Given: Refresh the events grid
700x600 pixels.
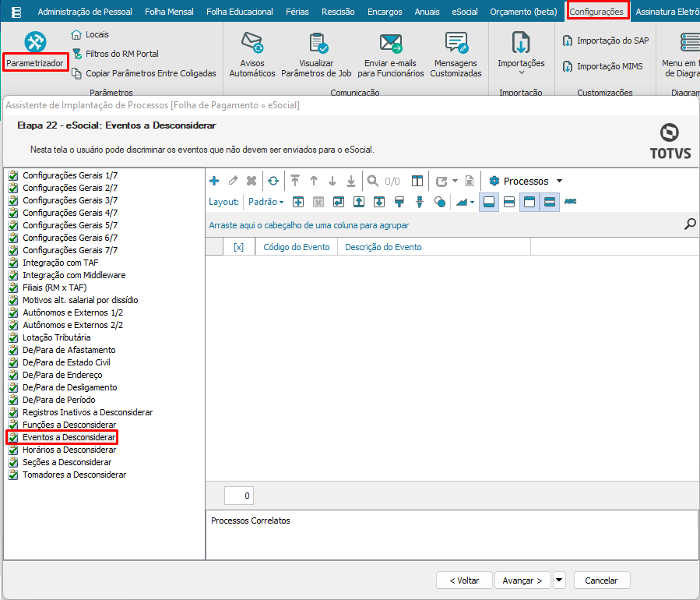Looking at the screenshot, I should 273,181.
